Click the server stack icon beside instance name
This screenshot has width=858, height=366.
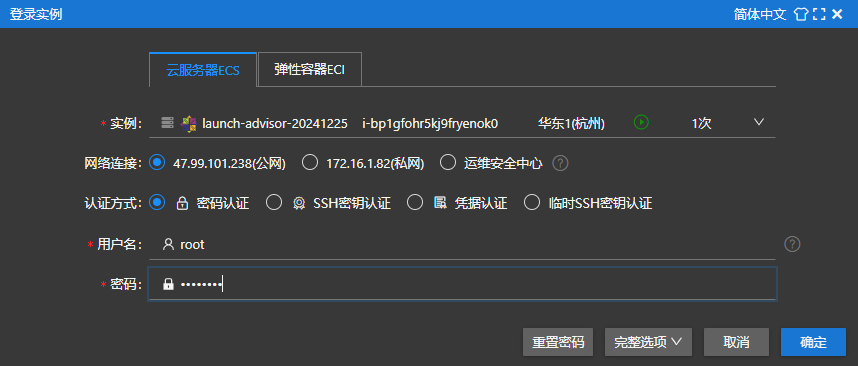click(167, 123)
